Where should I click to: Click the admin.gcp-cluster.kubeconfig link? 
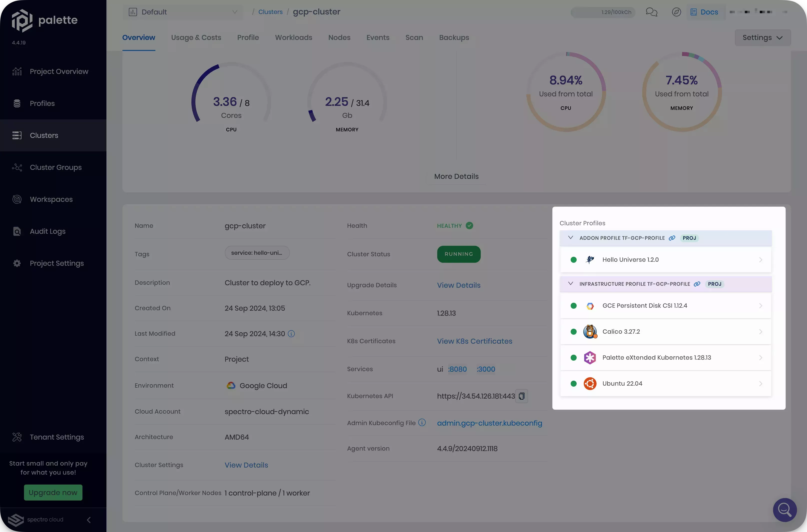tap(489, 423)
